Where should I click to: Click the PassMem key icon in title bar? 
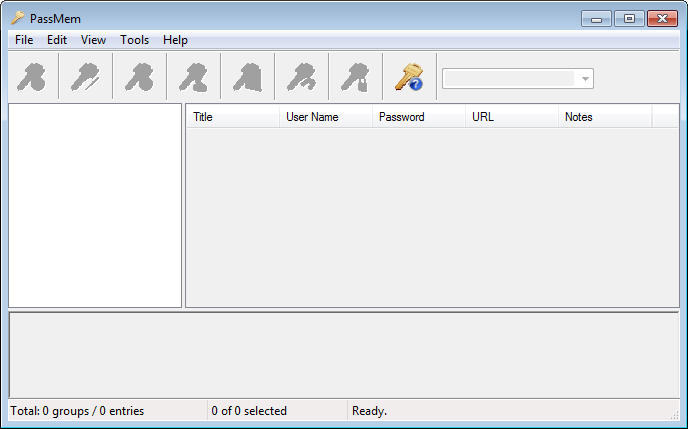[18, 18]
